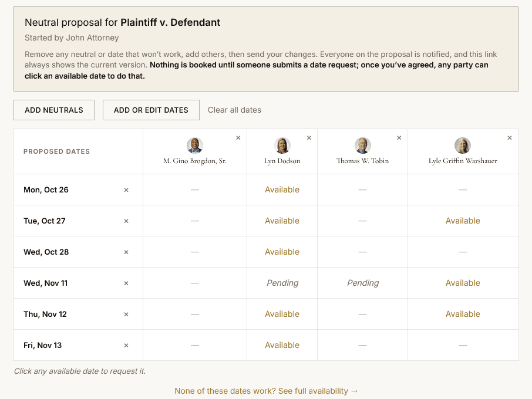Open Thomas W. Tobin profile photo
This screenshot has width=532, height=399.
[363, 146]
